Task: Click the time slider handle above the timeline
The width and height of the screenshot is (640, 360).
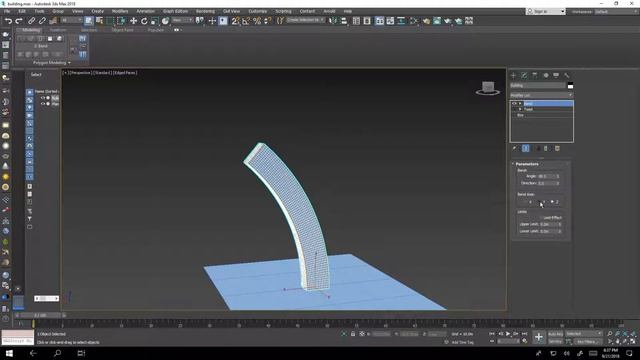Action: (x=40, y=316)
